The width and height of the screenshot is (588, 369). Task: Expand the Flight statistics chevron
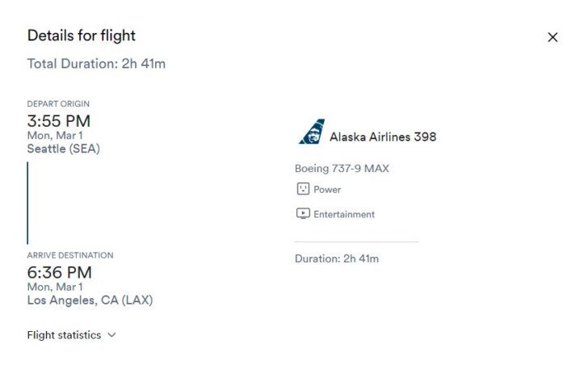[x=111, y=335]
